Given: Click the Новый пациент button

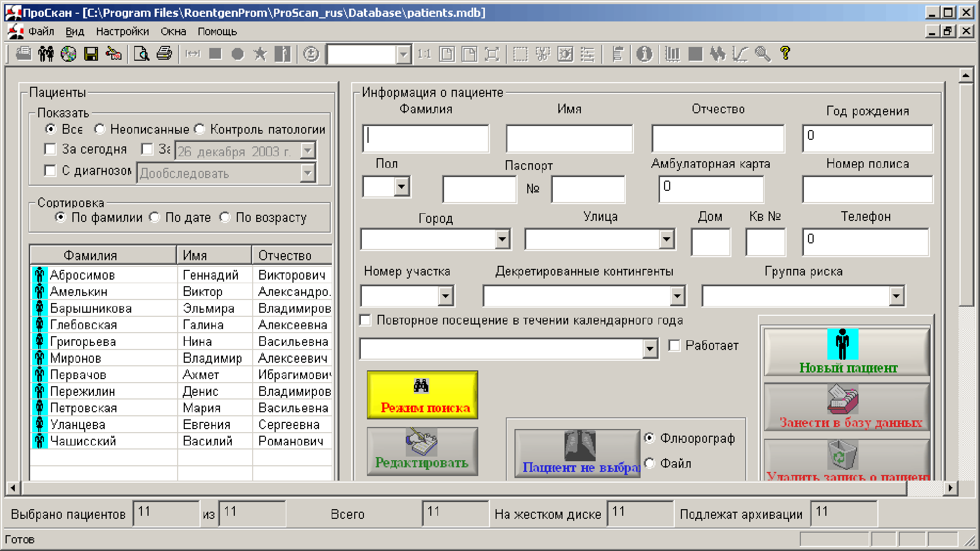Looking at the screenshot, I should 847,352.
